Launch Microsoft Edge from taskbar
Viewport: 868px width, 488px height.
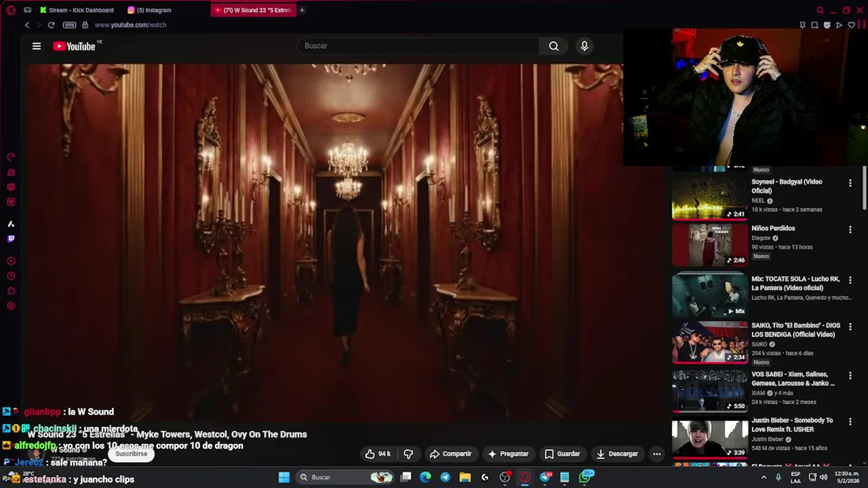(x=425, y=477)
